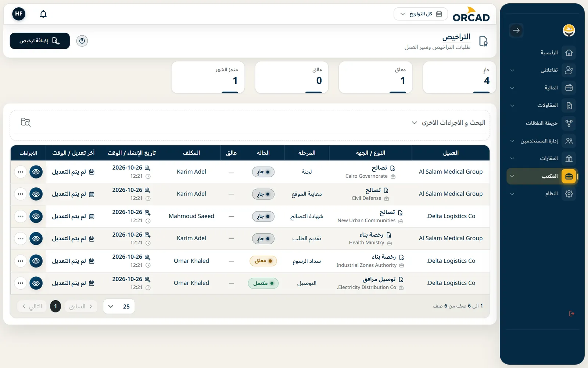Click the المكتب briefcase icon
Screen dimensions: 588x368
pos(569,176)
